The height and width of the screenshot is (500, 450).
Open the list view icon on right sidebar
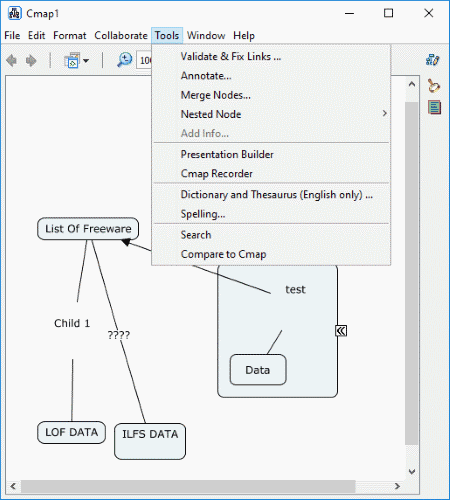click(434, 107)
